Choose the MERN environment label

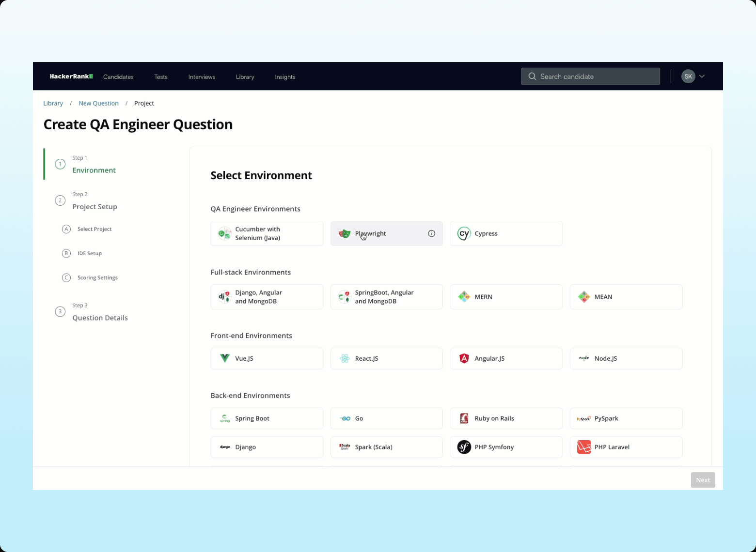484,297
